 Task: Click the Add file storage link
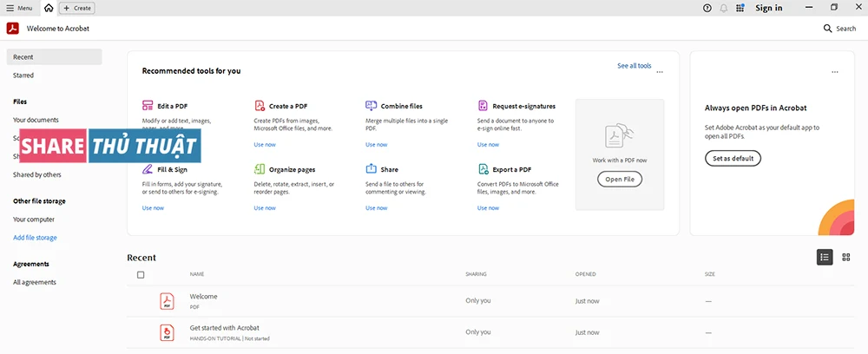(x=35, y=238)
